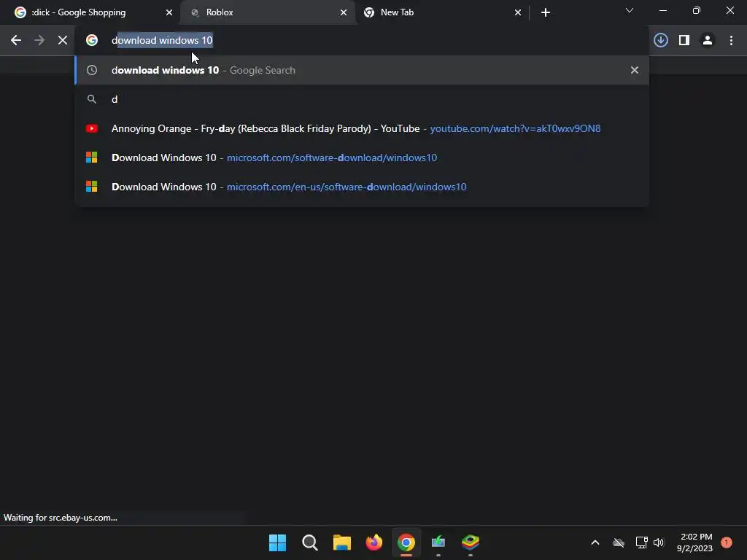The height and width of the screenshot is (560, 747).
Task: Click the forward navigation arrow
Action: click(x=39, y=41)
